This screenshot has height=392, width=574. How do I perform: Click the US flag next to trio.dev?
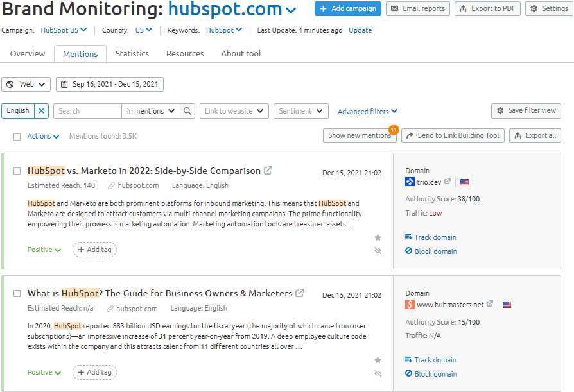tap(465, 182)
